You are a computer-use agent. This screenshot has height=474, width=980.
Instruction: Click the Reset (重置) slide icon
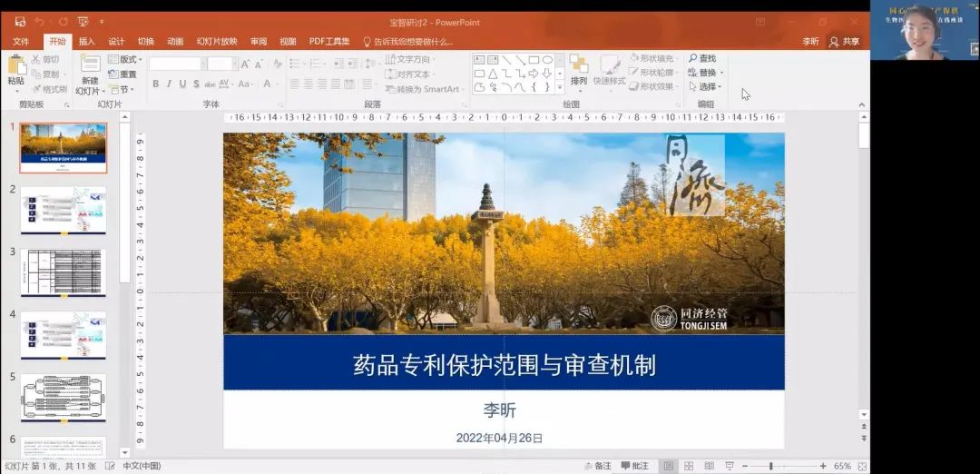(x=122, y=74)
